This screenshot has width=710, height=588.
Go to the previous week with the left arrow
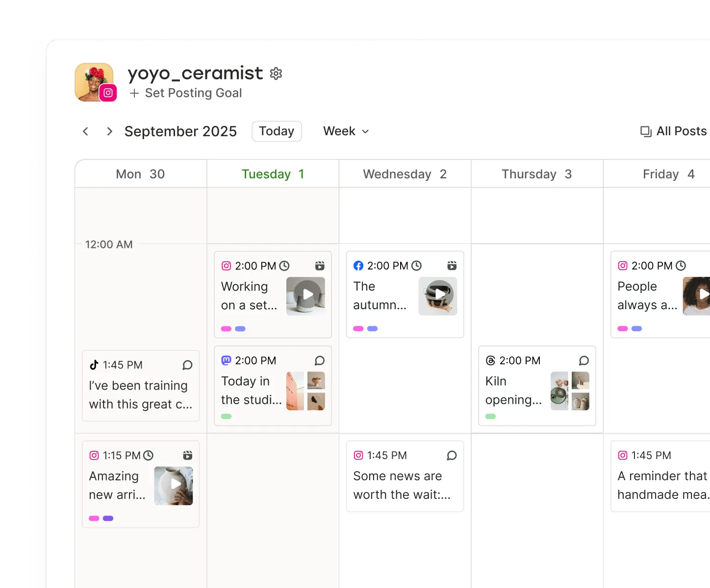pos(85,131)
